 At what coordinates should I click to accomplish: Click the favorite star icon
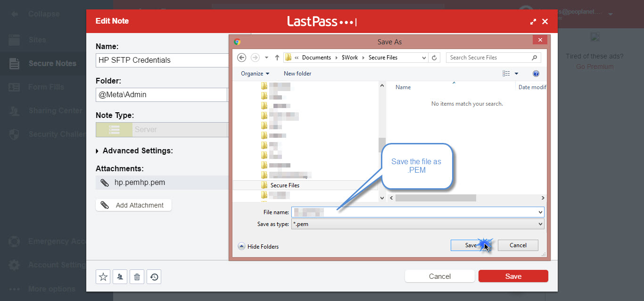[x=103, y=277]
